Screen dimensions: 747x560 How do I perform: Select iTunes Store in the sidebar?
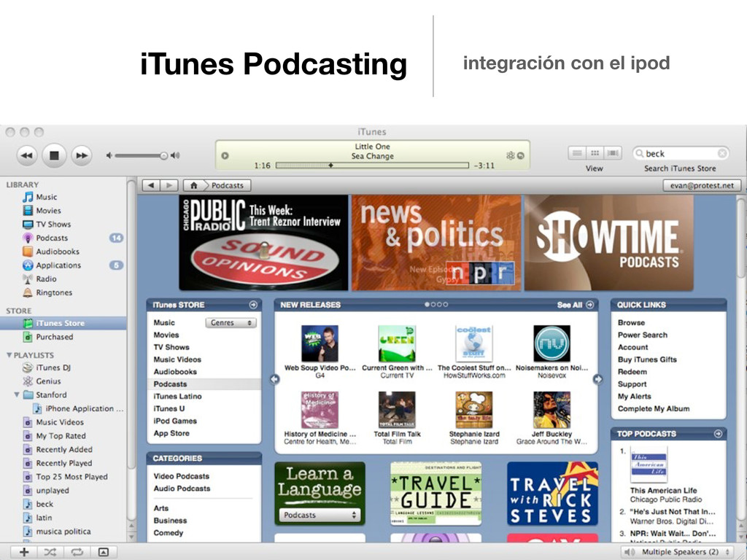pyautogui.click(x=63, y=323)
